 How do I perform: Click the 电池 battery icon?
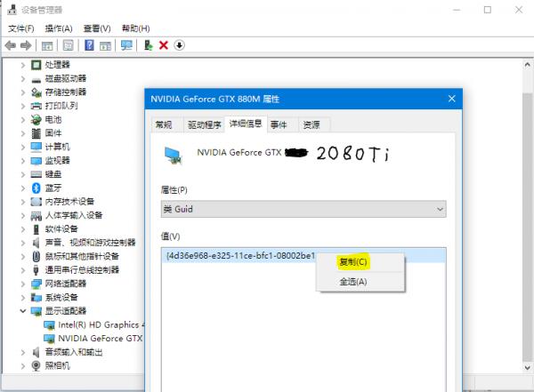[36, 119]
